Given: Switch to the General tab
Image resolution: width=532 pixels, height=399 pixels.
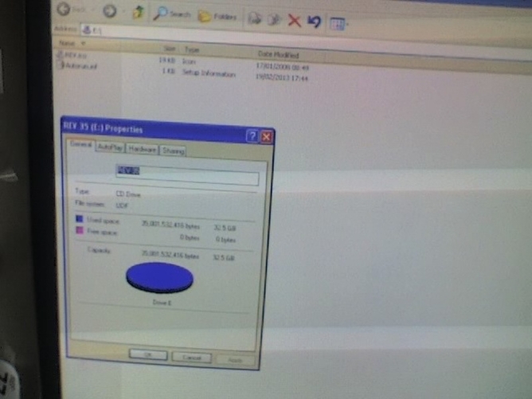Looking at the screenshot, I should 80,144.
